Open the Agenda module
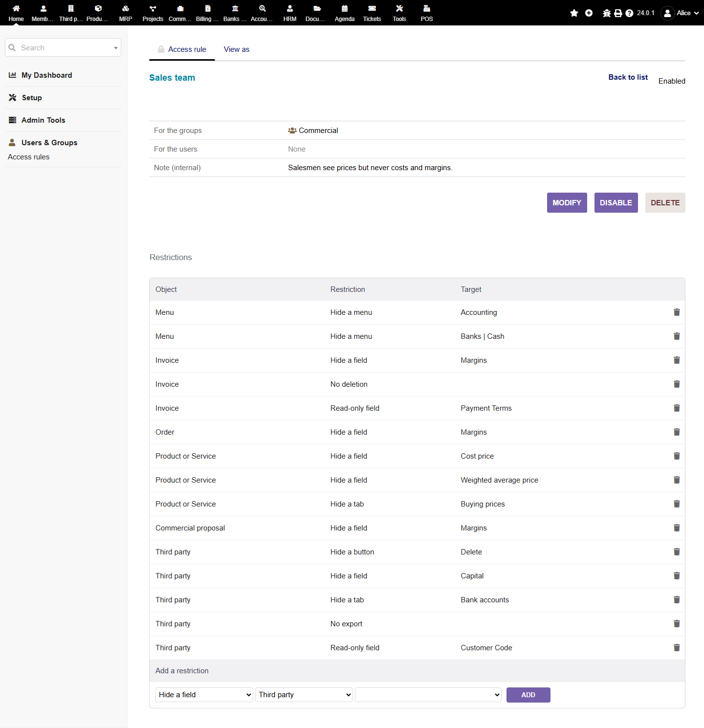Image resolution: width=704 pixels, height=728 pixels. pos(345,13)
